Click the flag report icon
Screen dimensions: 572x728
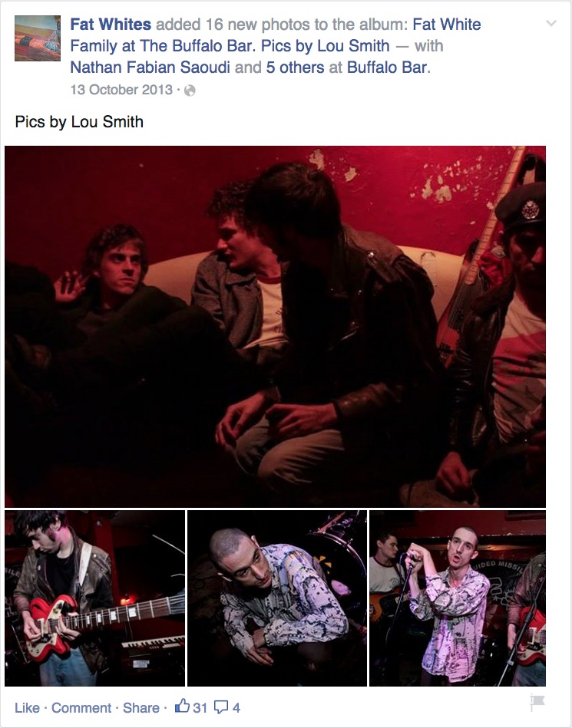click(x=537, y=702)
